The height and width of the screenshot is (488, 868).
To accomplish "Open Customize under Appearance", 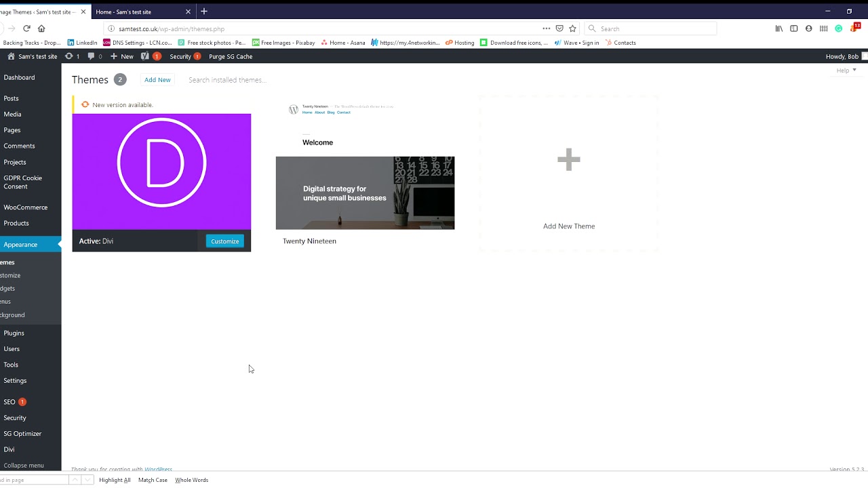I will [x=10, y=275].
